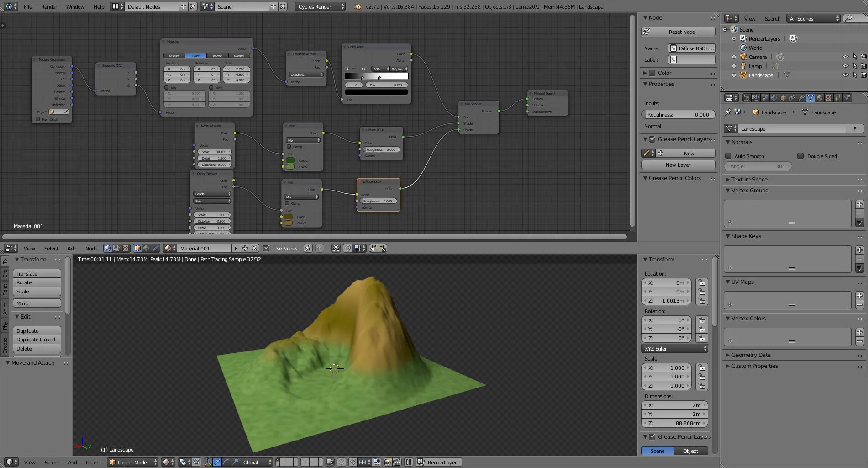
Task: Open the Particles properties tab icon
Action: coord(838,98)
